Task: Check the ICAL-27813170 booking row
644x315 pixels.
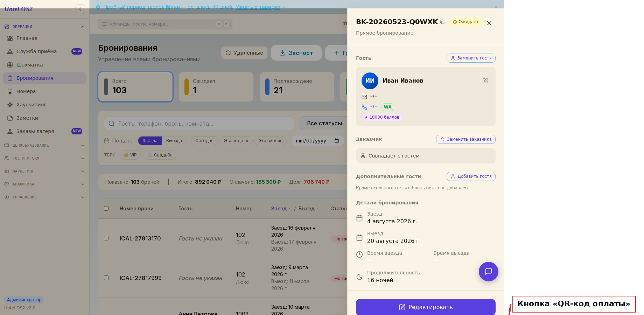Action: [x=106, y=238]
